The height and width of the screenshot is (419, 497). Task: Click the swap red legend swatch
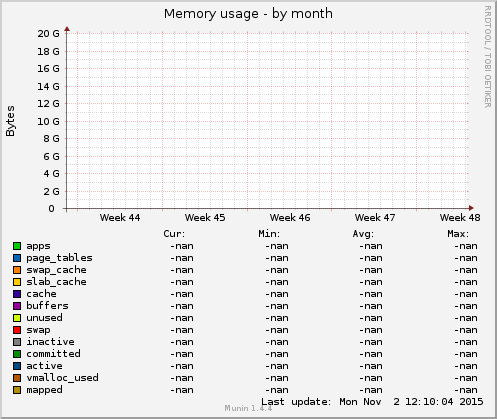coord(17,330)
